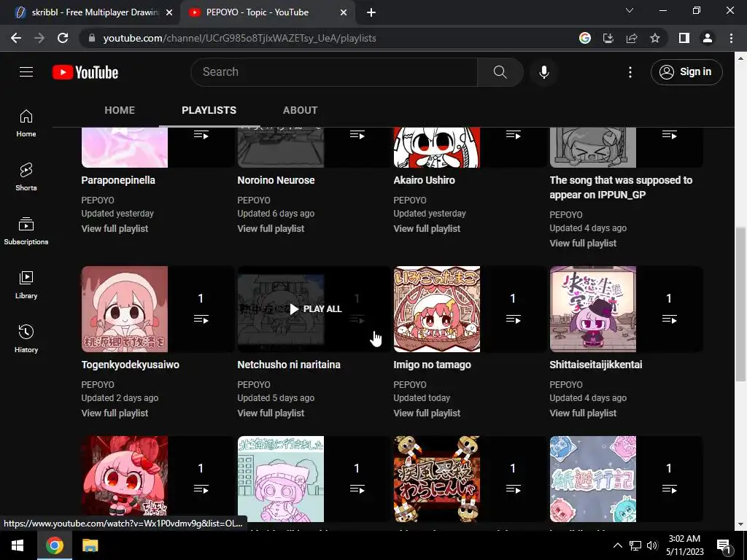
Task: Open Library in the sidebar
Action: pos(26,285)
